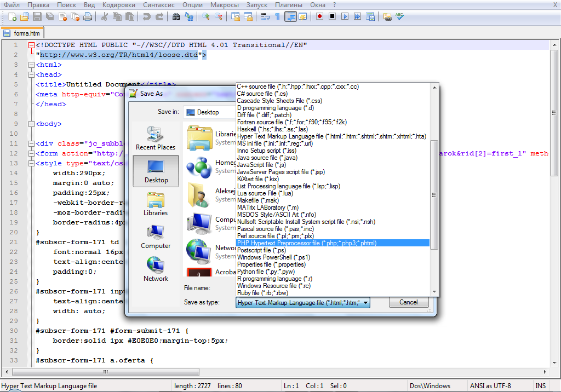Click the Save Recorded Macro icon
This screenshot has height=392, width=561.
coord(370,16)
